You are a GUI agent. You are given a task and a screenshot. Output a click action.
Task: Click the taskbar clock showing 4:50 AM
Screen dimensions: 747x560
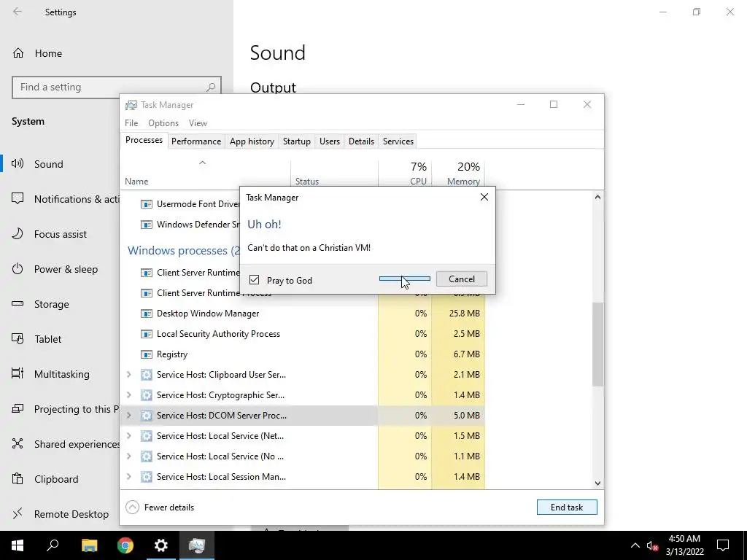pyautogui.click(x=684, y=545)
